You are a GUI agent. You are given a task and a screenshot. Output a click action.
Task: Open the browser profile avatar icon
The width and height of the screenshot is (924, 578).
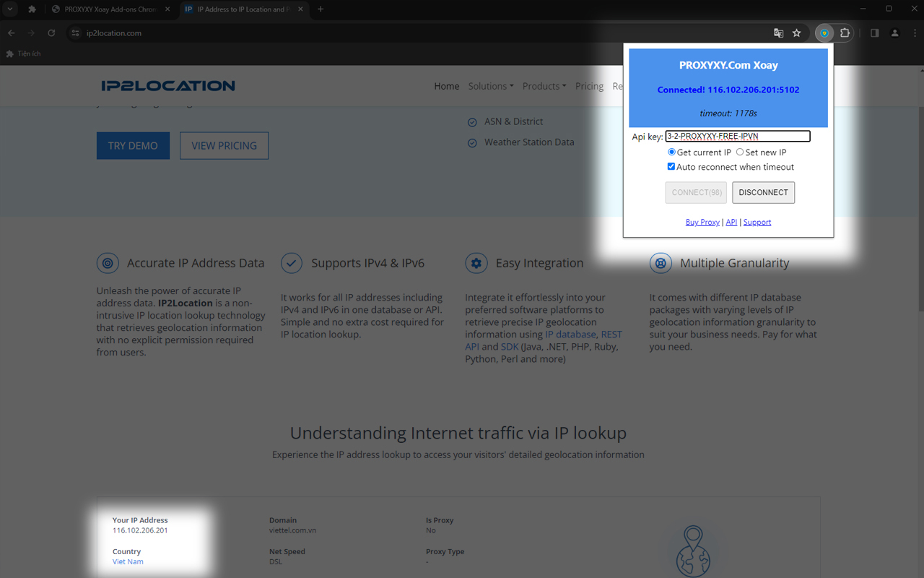click(x=895, y=33)
